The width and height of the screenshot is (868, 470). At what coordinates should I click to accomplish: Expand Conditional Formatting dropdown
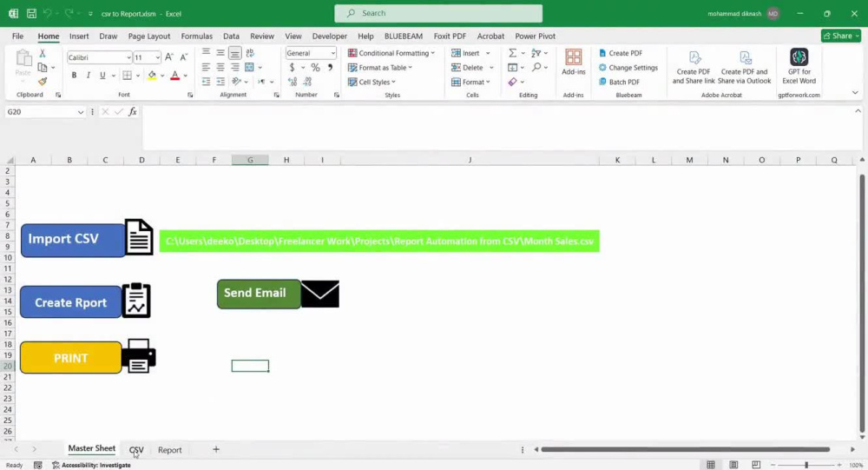click(x=432, y=53)
